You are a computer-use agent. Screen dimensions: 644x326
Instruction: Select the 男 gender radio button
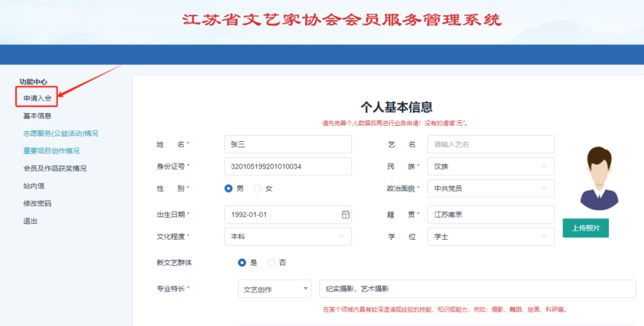click(x=228, y=188)
